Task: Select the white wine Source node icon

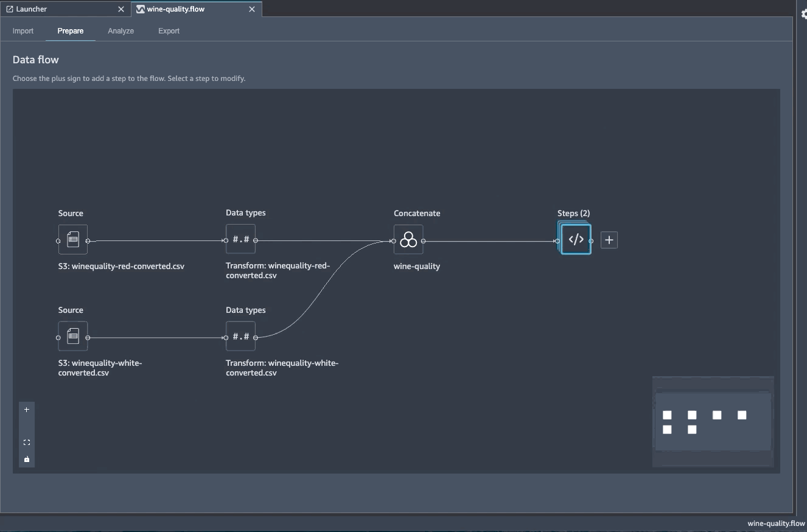Action: [x=73, y=336]
